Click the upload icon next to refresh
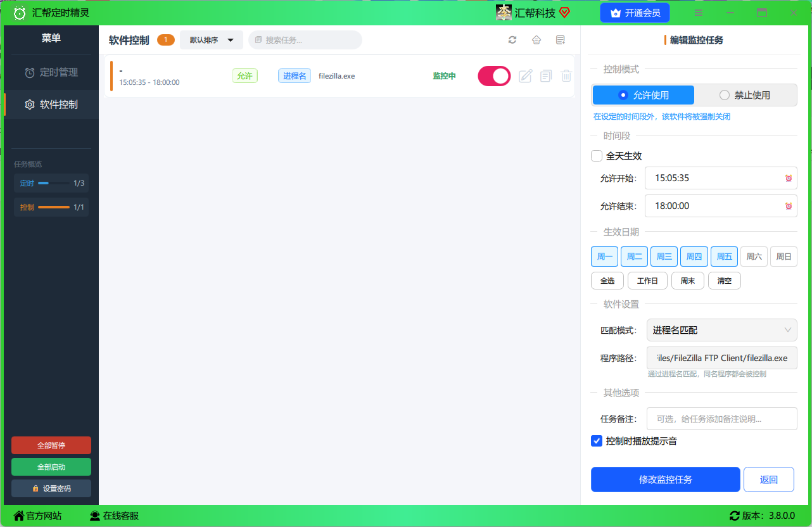The height and width of the screenshot is (527, 812). point(536,40)
